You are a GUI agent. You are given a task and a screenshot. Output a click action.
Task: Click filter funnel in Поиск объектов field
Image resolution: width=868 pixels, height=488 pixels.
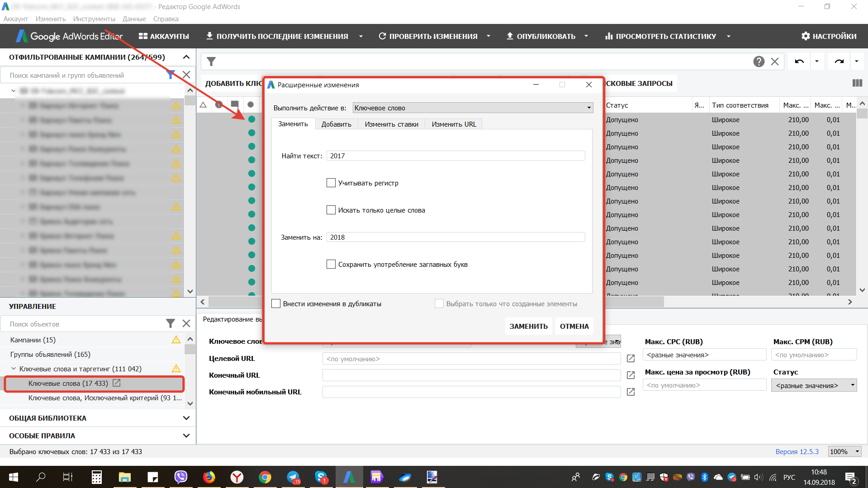tap(170, 323)
